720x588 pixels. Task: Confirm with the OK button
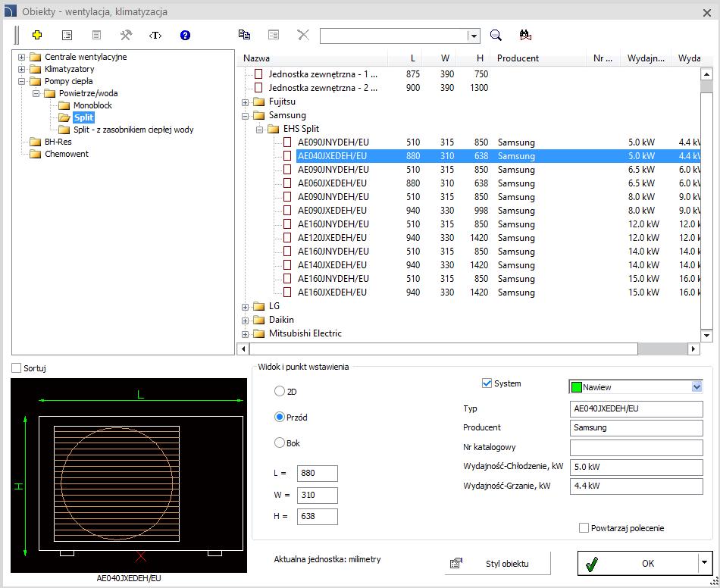[638, 563]
